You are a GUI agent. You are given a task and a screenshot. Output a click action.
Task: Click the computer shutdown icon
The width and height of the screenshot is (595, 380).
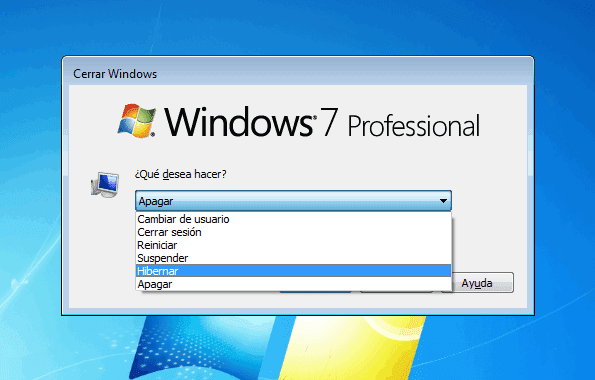(x=105, y=184)
